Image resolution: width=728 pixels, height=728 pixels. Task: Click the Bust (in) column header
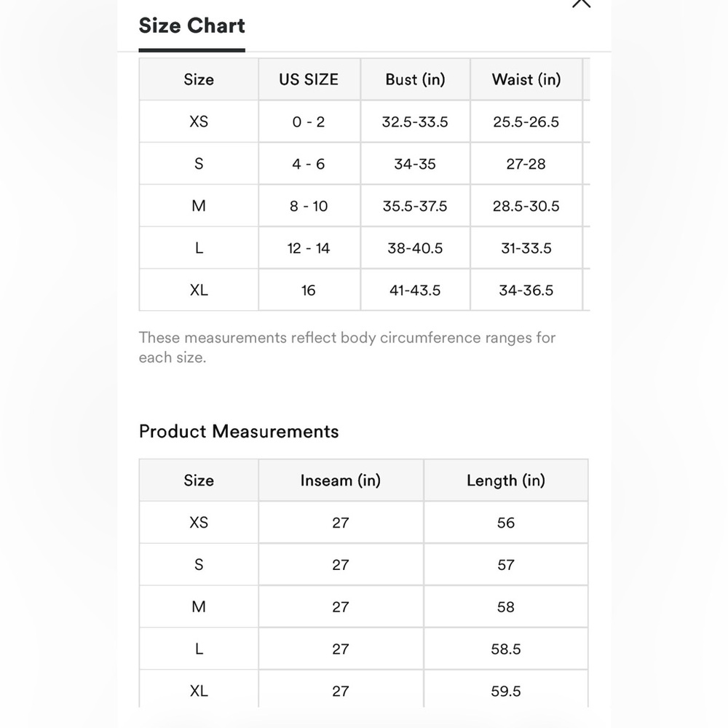[x=415, y=79]
